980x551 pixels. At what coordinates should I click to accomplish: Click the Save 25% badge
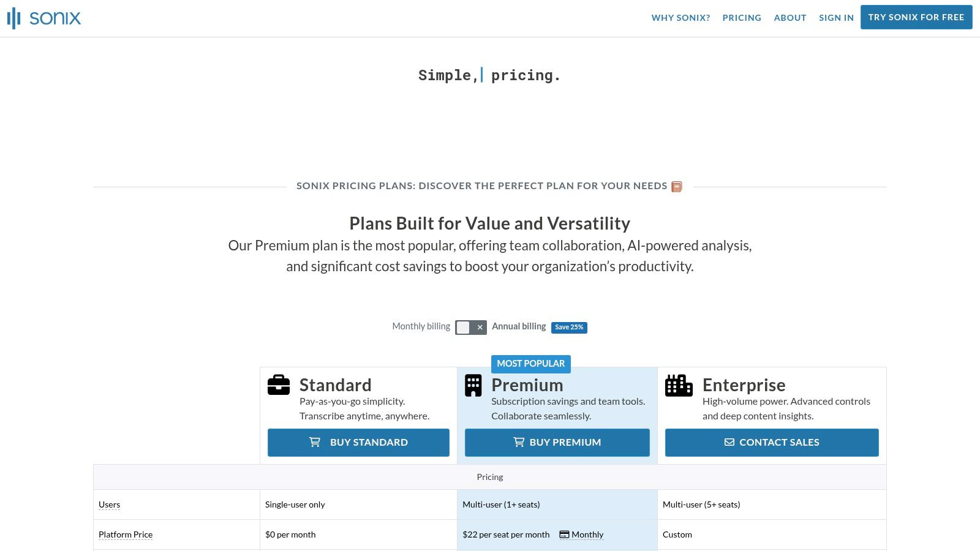point(569,328)
